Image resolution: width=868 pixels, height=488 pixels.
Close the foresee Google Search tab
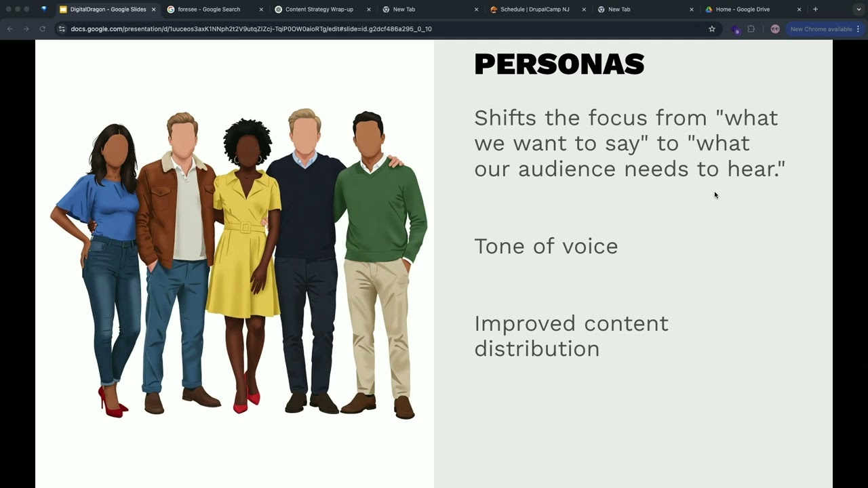point(261,9)
